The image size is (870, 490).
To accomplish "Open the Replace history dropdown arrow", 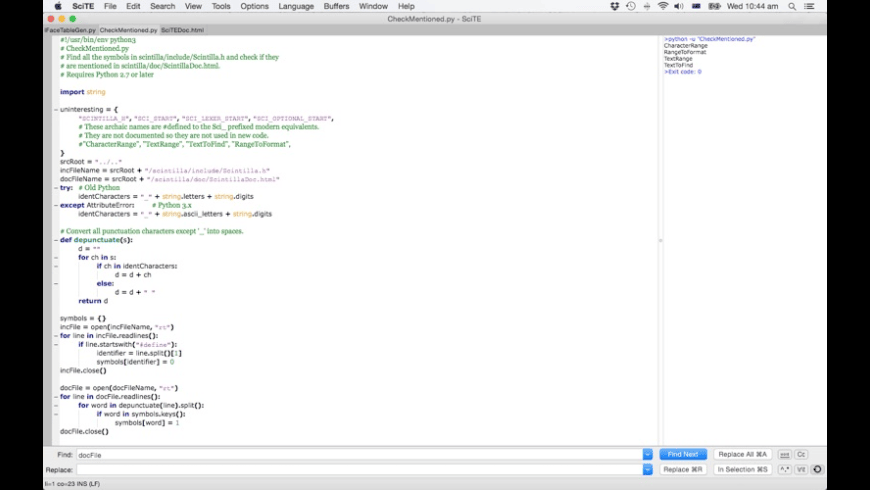I will (x=648, y=469).
